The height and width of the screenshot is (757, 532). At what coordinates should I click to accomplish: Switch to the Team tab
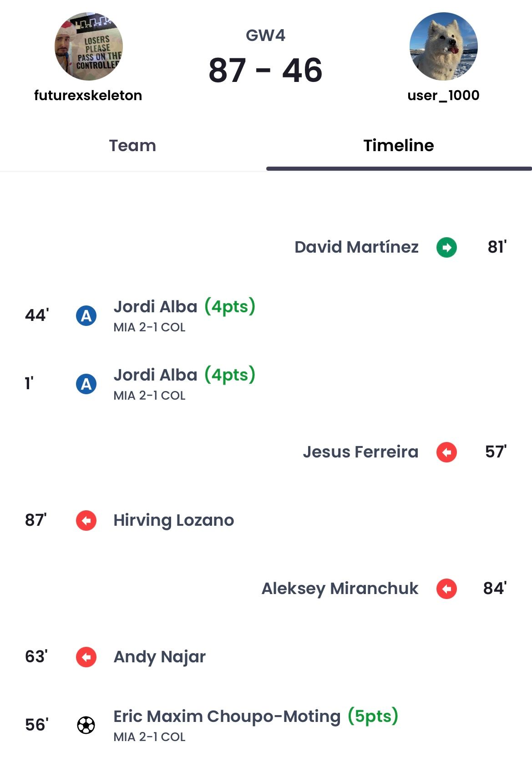click(132, 146)
